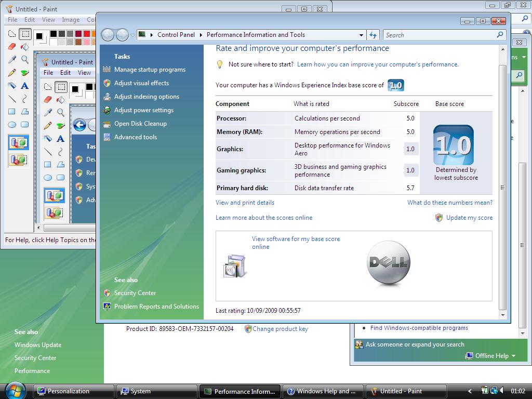This screenshot has width=532, height=399.
Task: Expand the address bar history dropdown
Action: tap(362, 35)
